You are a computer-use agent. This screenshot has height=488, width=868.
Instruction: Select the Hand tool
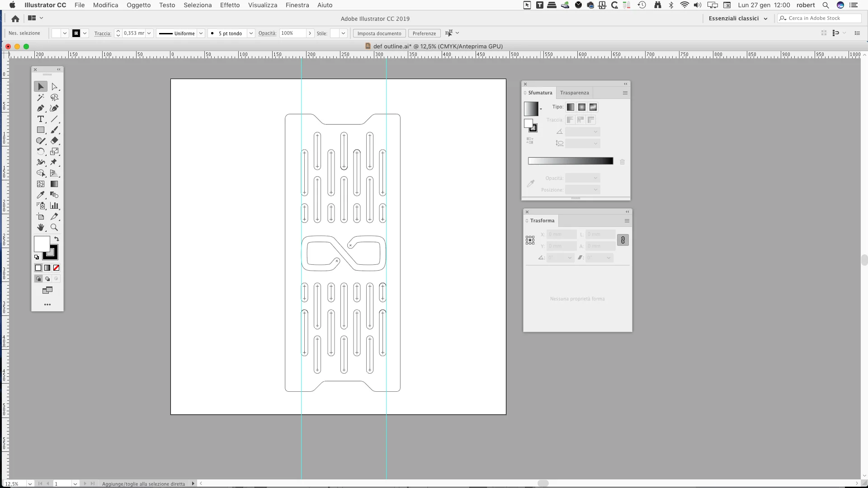pyautogui.click(x=41, y=227)
